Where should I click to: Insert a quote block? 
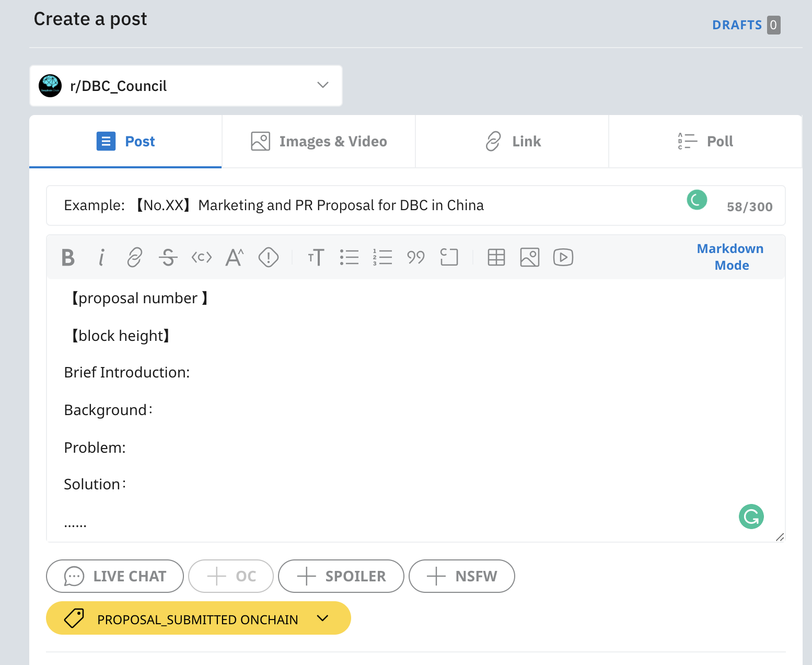(416, 257)
